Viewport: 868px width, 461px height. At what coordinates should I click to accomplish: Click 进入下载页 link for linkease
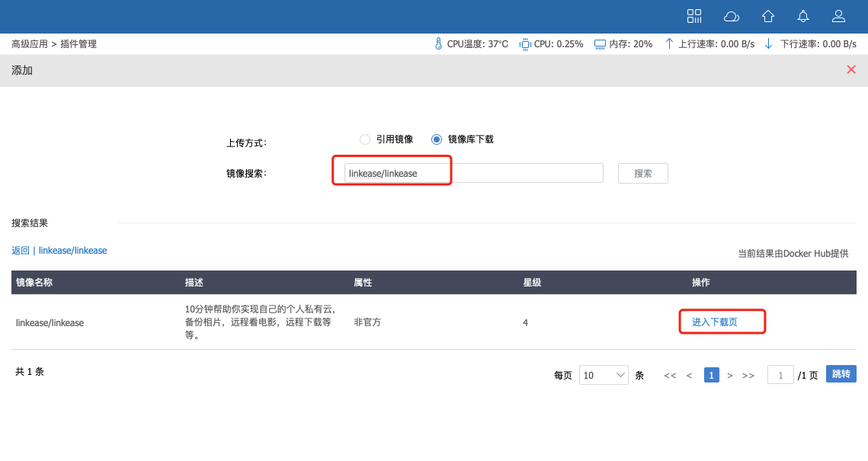714,322
